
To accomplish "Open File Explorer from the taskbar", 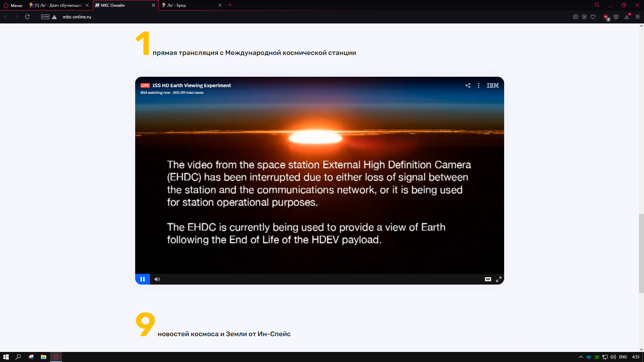I will click(44, 357).
